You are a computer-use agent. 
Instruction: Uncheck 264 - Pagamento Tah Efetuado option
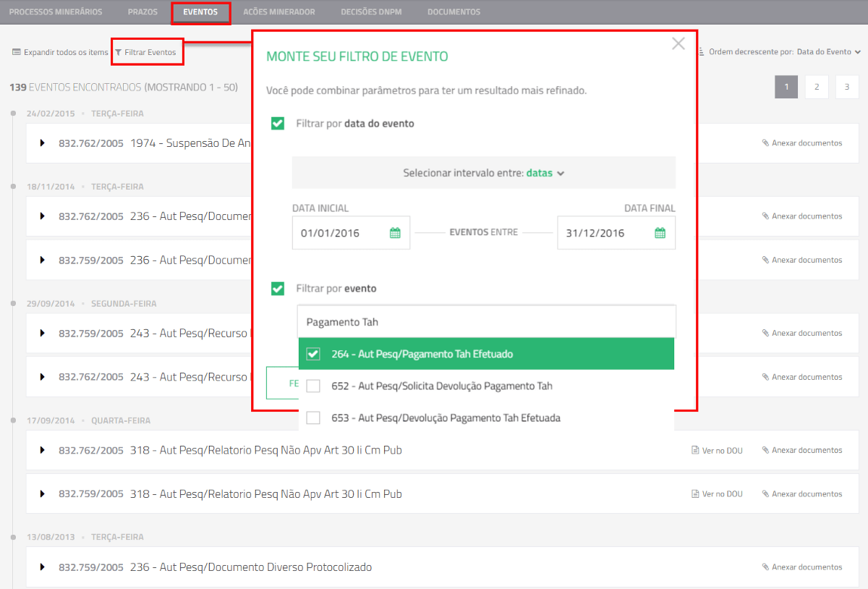pos(313,355)
